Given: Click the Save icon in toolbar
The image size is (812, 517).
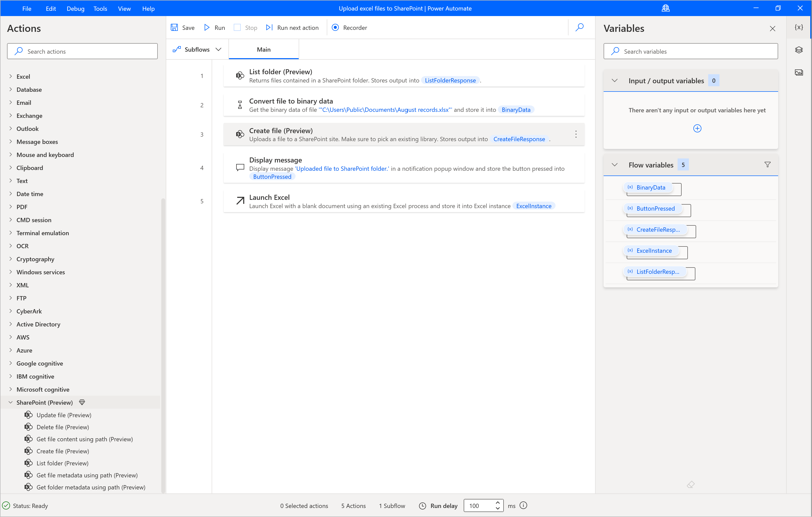Looking at the screenshot, I should (x=174, y=27).
